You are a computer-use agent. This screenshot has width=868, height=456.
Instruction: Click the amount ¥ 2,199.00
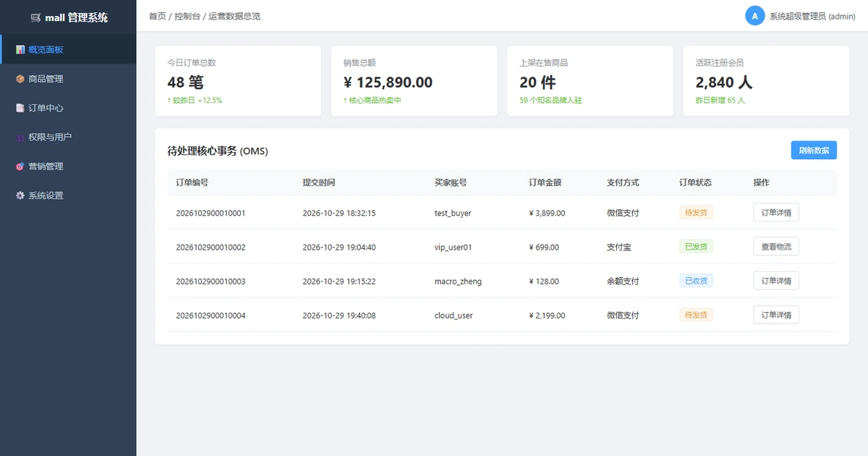[x=547, y=316]
